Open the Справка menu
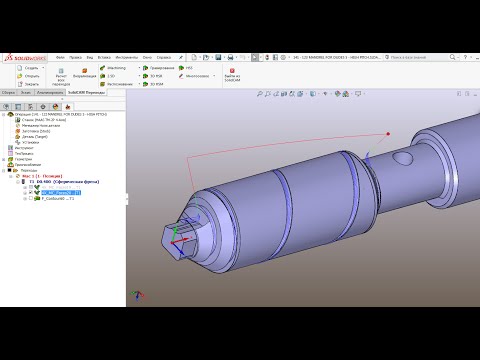This screenshot has width=480, height=360. pyautogui.click(x=164, y=57)
